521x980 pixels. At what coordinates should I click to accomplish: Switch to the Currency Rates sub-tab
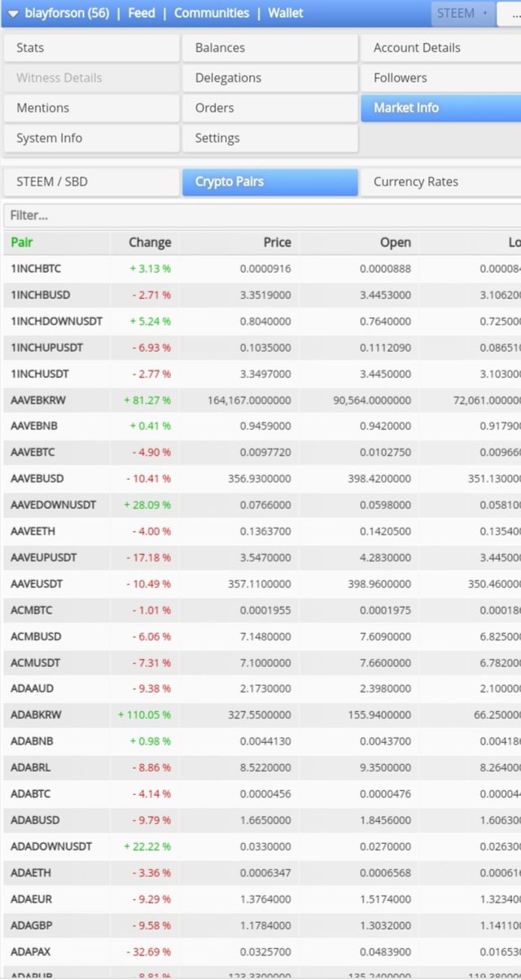pyautogui.click(x=440, y=182)
